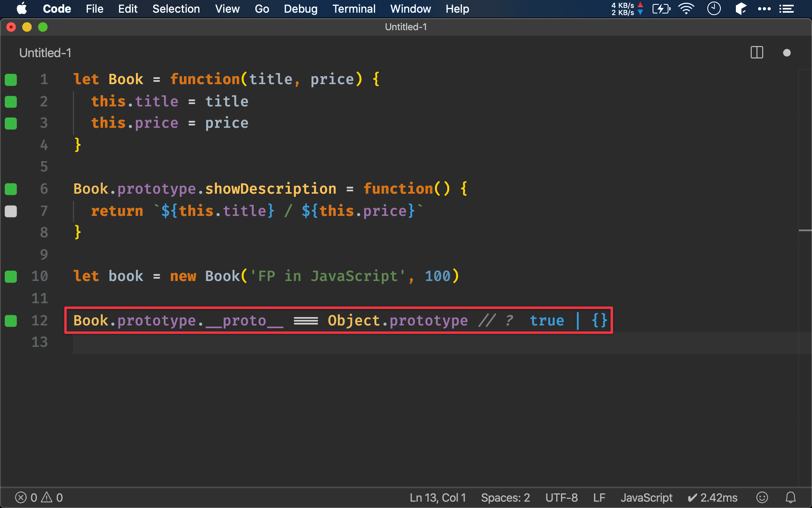812x508 pixels.
Task: Open the Terminal menu
Action: pos(354,9)
